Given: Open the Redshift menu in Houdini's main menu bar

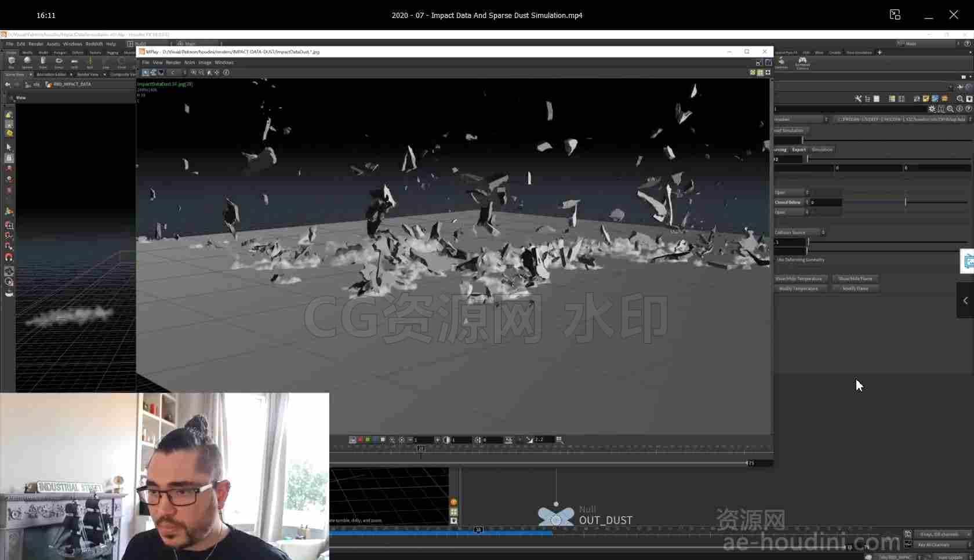Looking at the screenshot, I should pos(94,44).
